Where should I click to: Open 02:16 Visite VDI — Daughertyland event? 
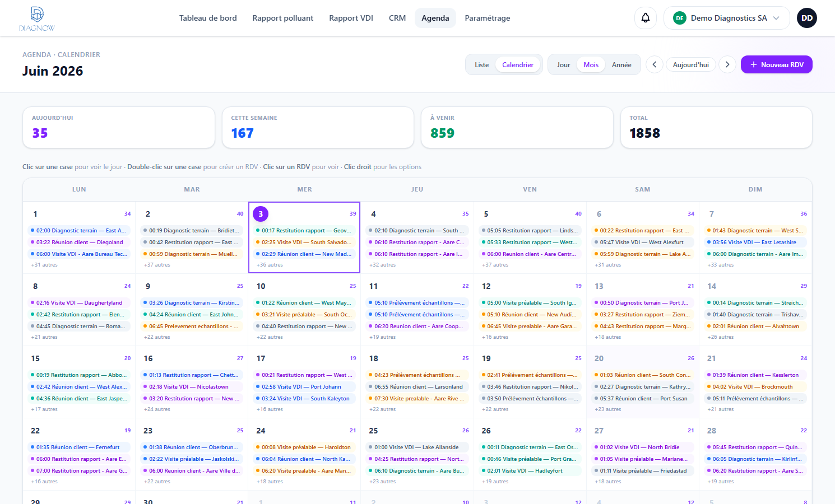[x=79, y=302]
